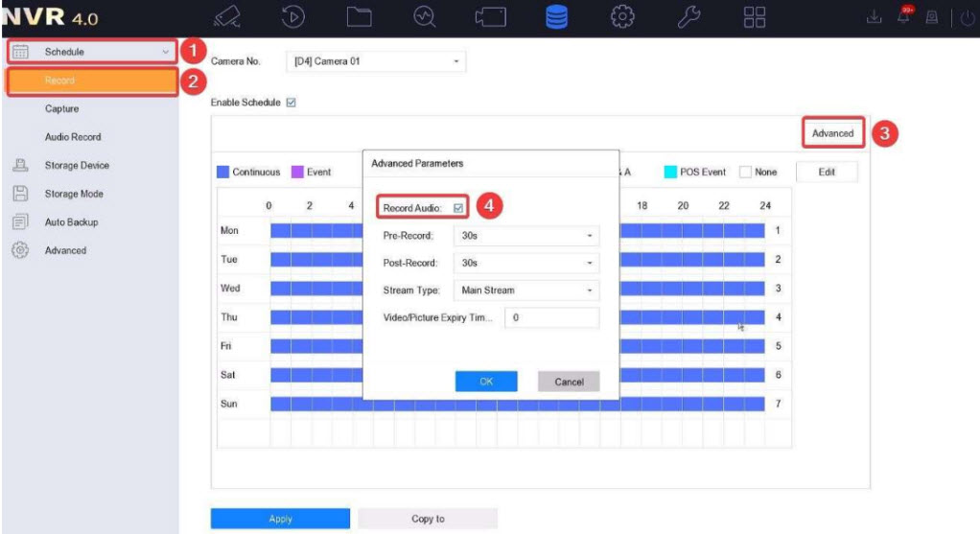Viewport: 980px width, 534px height.
Task: Select the blue Continuous color swatch
Action: tap(222, 173)
